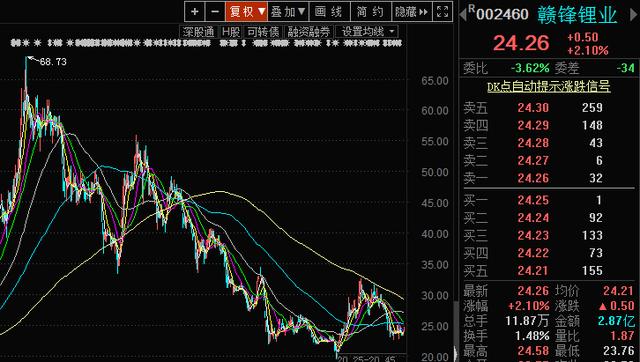Open the 深股通 tag
The width and height of the screenshot is (640, 362).
(x=198, y=32)
